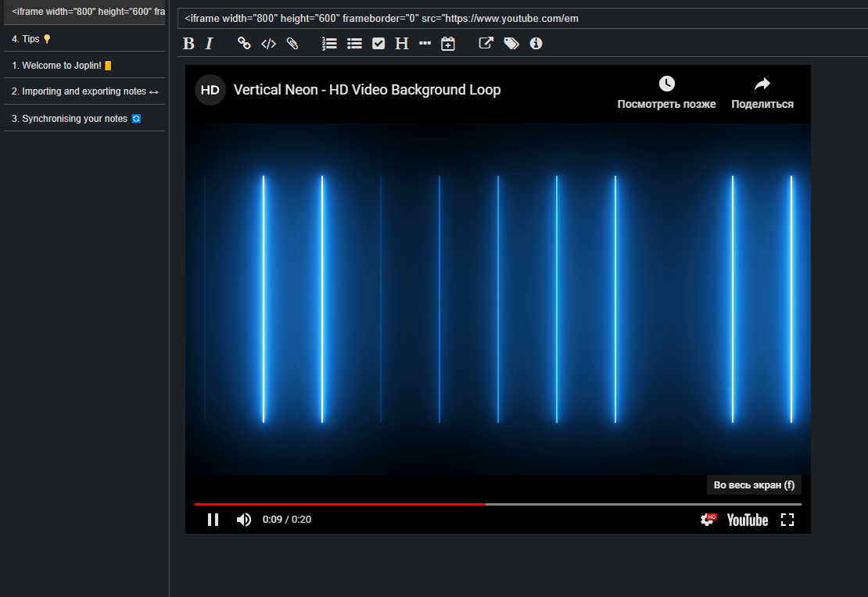The width and height of the screenshot is (868, 597).
Task: Open note 2. Importing and exporting notes
Action: click(x=84, y=91)
